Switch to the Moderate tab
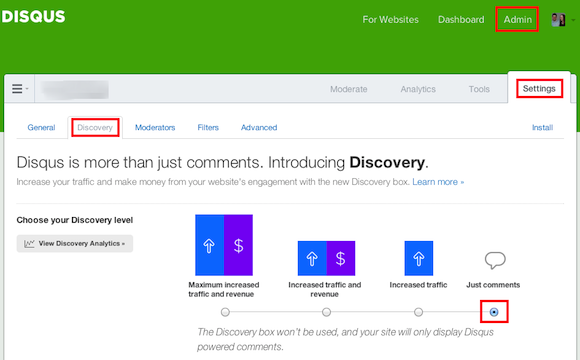The height and width of the screenshot is (360, 580). pyautogui.click(x=348, y=89)
